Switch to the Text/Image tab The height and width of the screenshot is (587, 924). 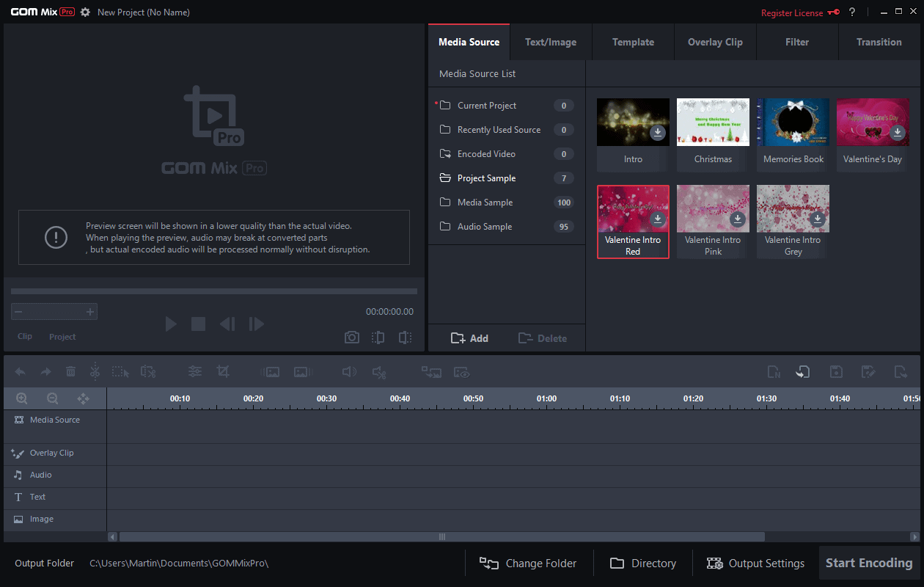click(x=551, y=42)
